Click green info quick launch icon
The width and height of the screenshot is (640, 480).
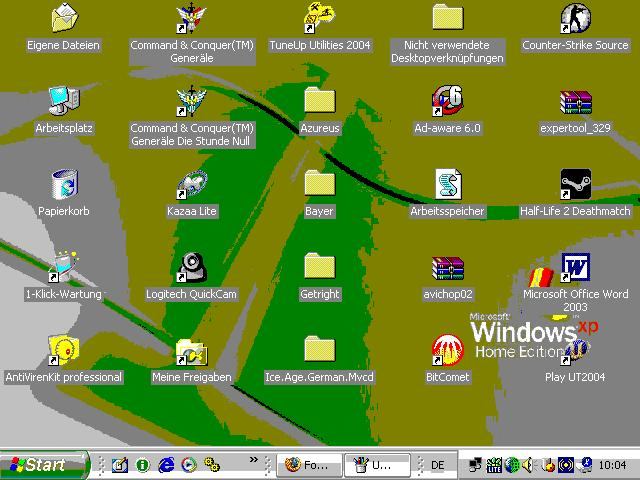pyautogui.click(x=142, y=465)
